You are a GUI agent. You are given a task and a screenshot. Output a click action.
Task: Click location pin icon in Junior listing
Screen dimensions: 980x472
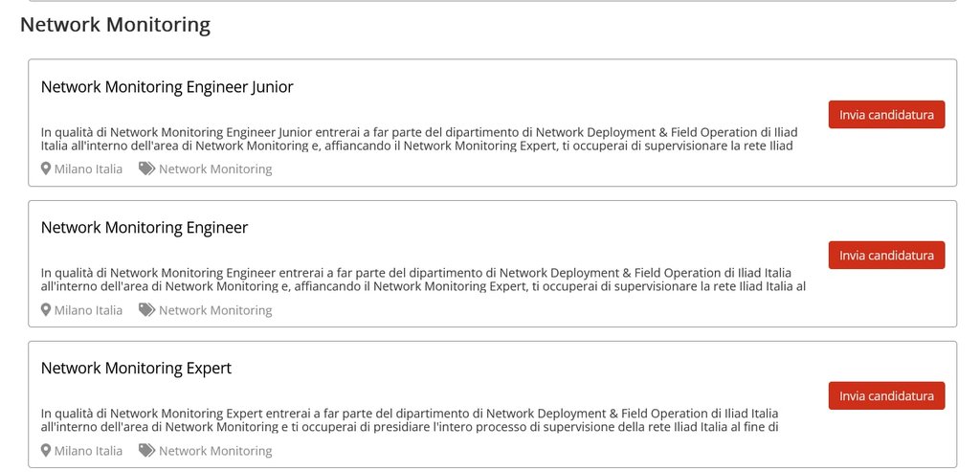pos(46,169)
